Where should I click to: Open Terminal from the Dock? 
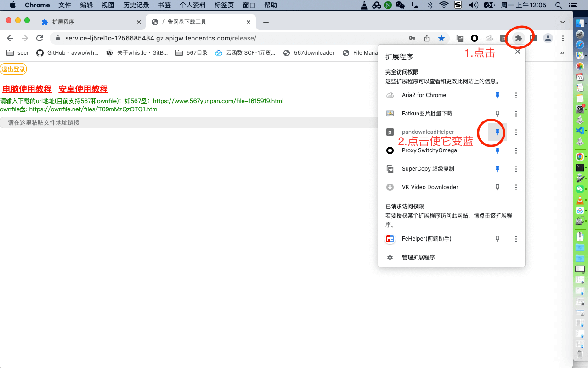[580, 168]
